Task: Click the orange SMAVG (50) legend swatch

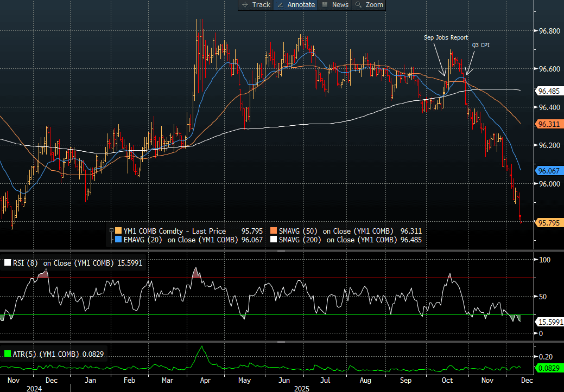Action: tap(273, 231)
